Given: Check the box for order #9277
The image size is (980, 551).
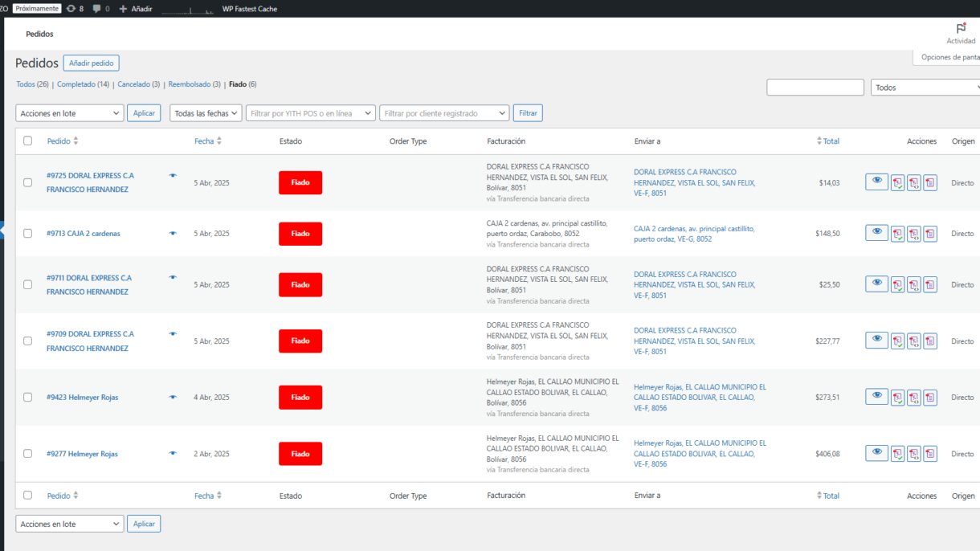Looking at the screenshot, I should pos(28,453).
